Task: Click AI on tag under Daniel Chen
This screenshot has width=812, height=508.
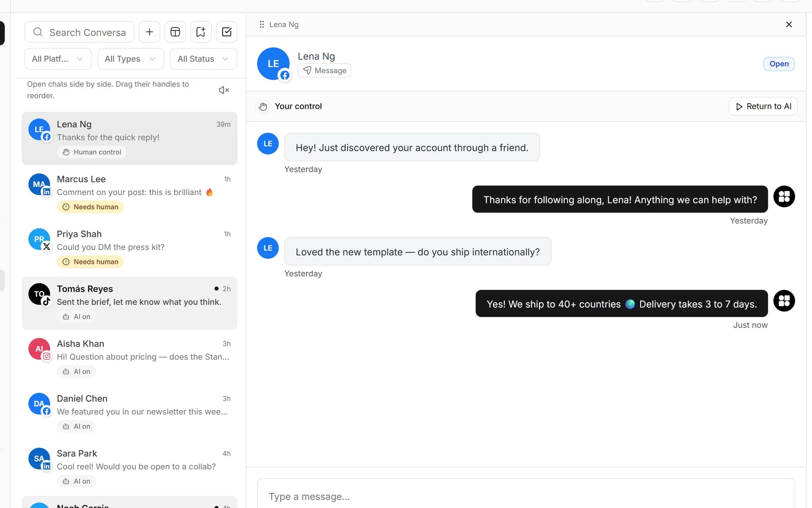Action: (x=76, y=426)
